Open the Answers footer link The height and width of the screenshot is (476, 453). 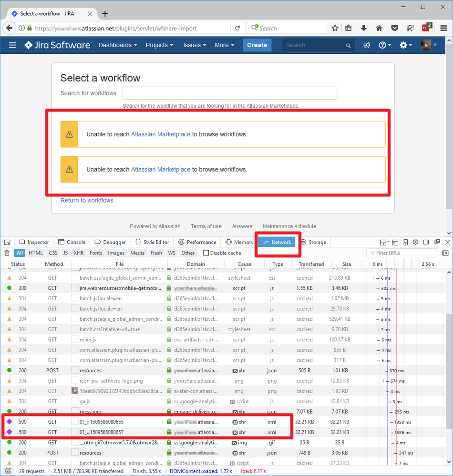point(242,226)
